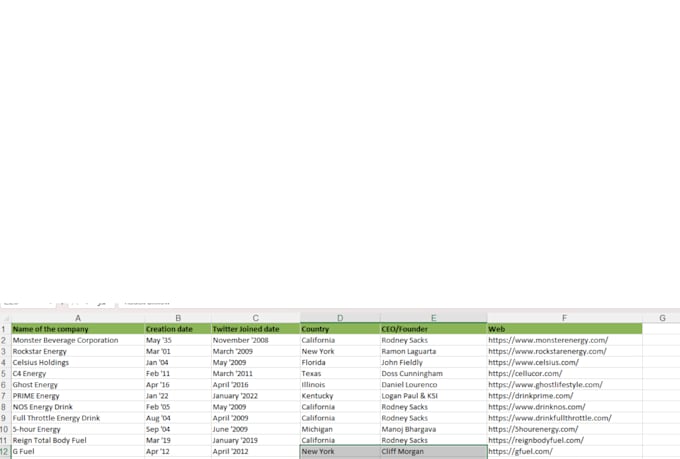Select 'Rockstar Energy' cell
680x459 pixels.
[78, 351]
